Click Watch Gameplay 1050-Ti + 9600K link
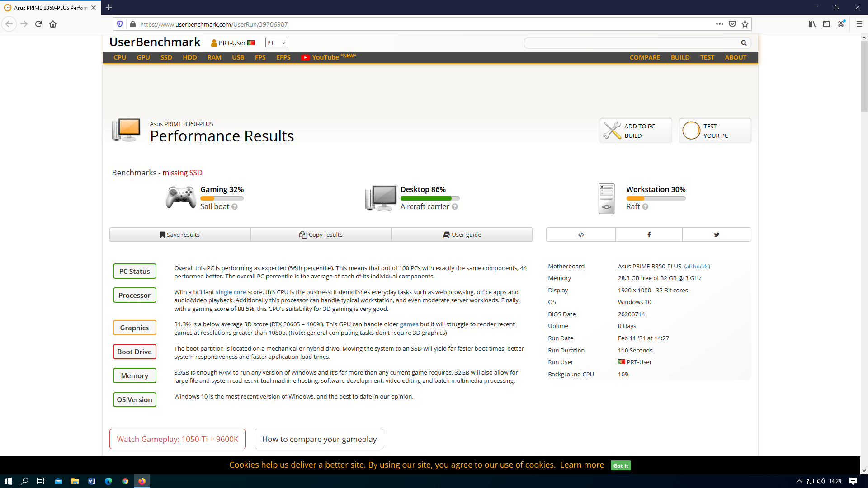The image size is (868, 488). click(178, 439)
